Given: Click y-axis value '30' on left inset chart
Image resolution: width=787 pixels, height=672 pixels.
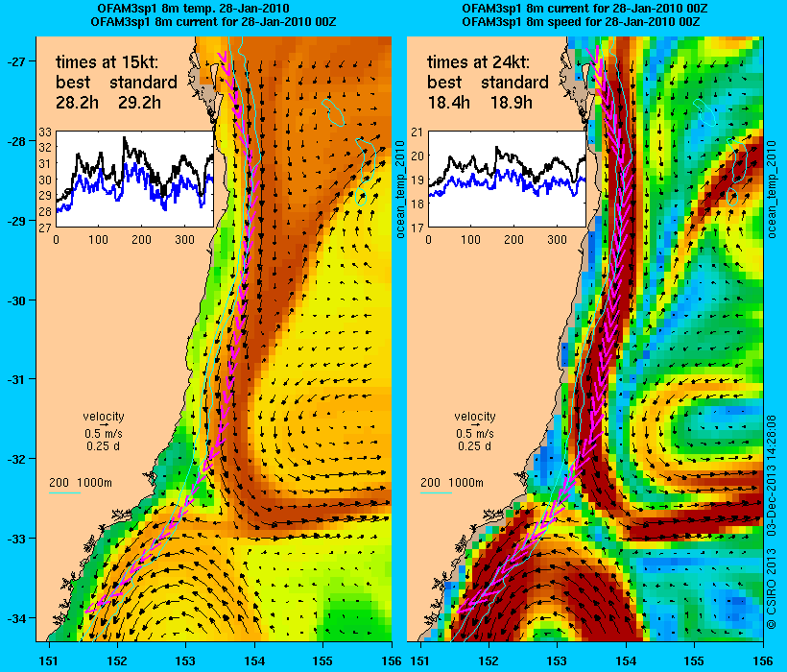Looking at the screenshot, I should 46,180.
